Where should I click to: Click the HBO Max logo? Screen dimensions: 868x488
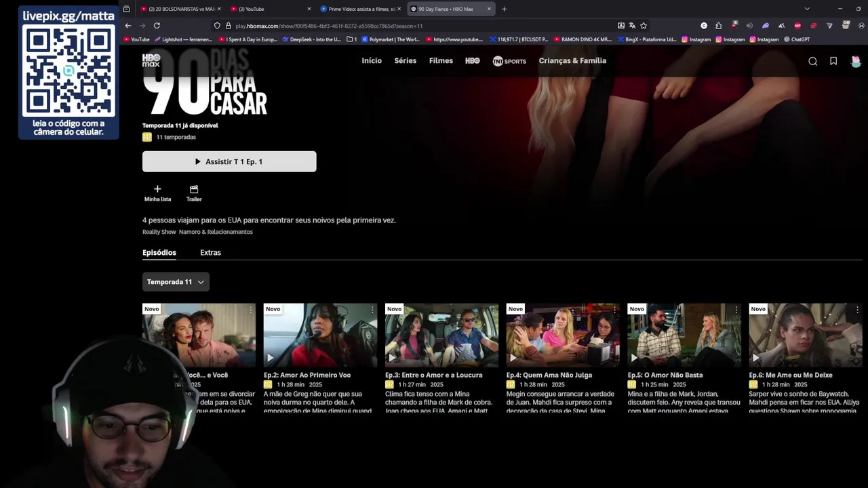pos(151,60)
